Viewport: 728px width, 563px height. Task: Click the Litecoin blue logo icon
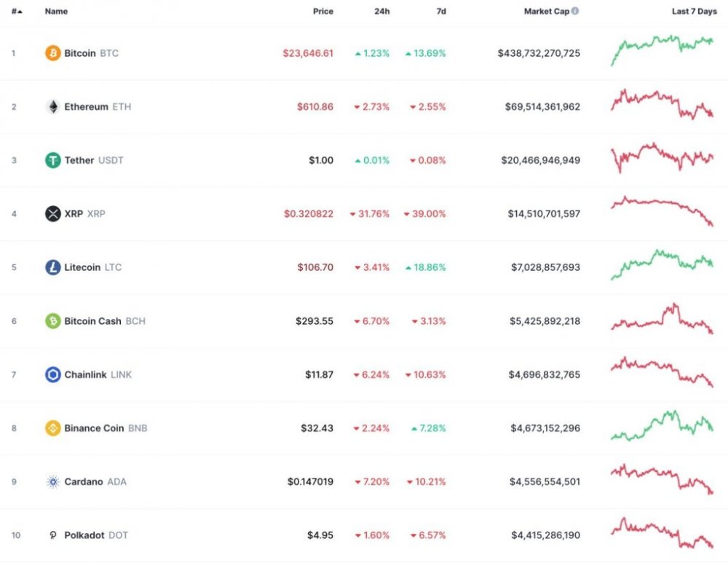53,267
